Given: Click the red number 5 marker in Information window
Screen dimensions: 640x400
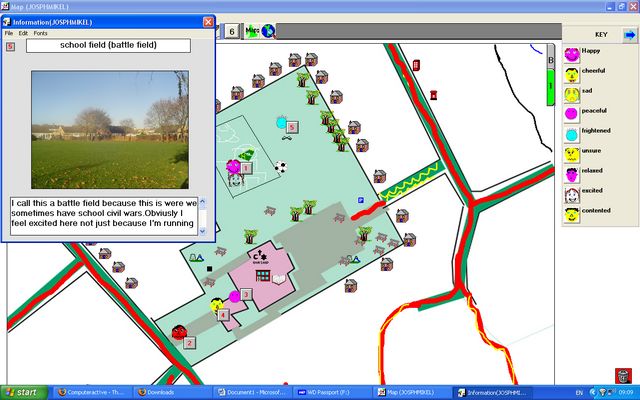Looking at the screenshot, I should tap(10, 47).
